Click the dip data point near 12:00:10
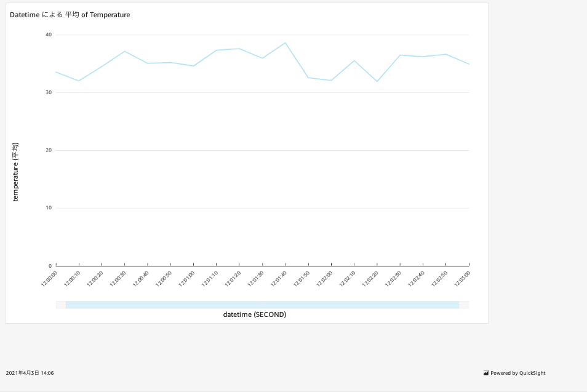Viewport: 587px width, 392px height. tap(78, 79)
